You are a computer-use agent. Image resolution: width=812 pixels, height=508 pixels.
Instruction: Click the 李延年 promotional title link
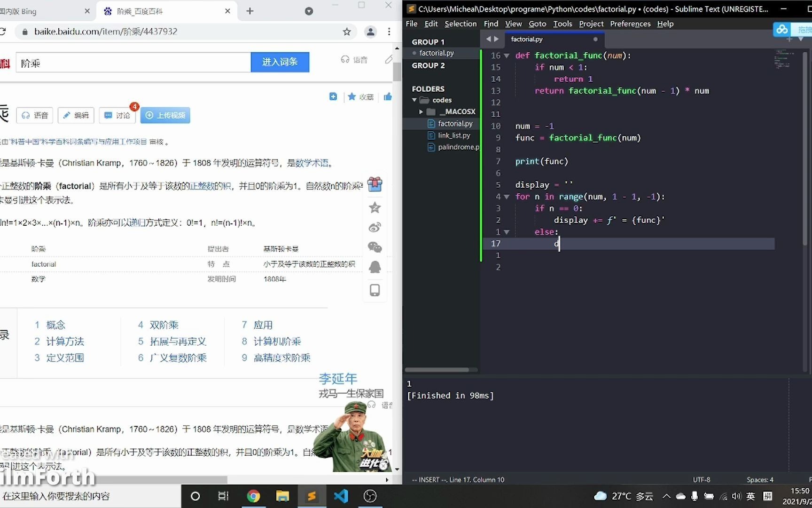[338, 379]
